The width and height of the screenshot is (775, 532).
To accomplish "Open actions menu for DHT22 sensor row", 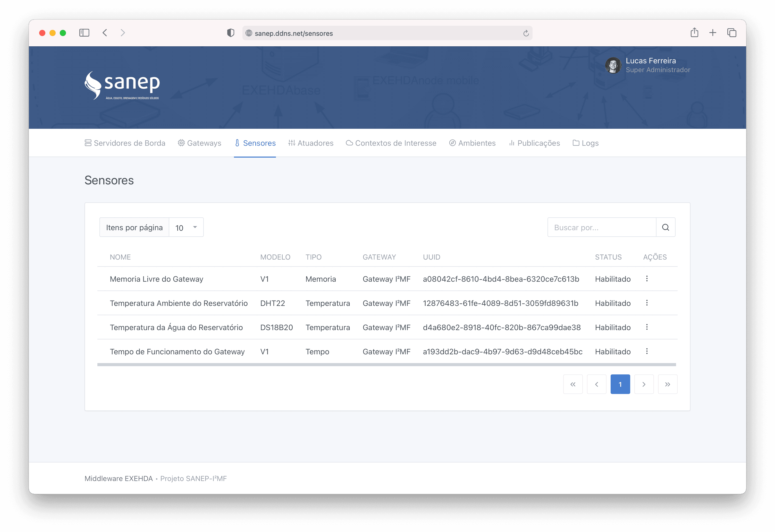I will [x=647, y=303].
